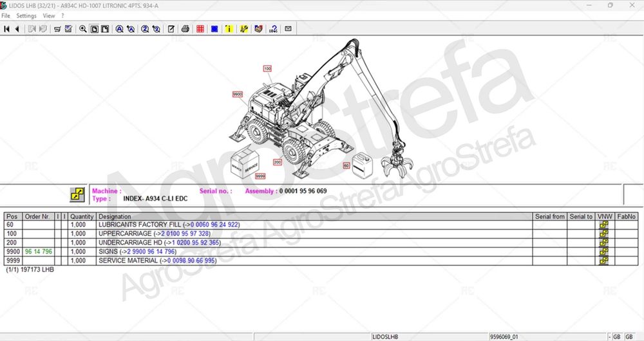Viewport: 644px width, 341px height.
Task: Open VNW link icon for UPPERCARRIAGE row
Action: (x=604, y=234)
